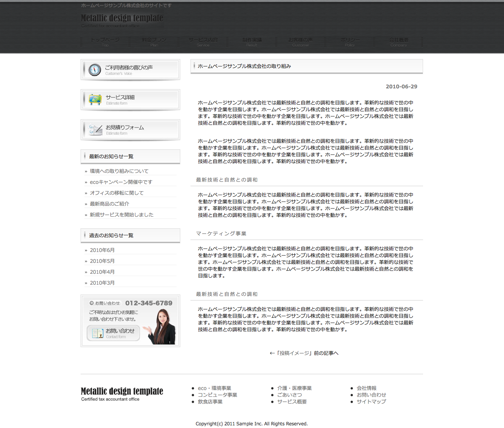Go to サービス内容 in the nav bar
This screenshot has width=504, height=428.
203,42
